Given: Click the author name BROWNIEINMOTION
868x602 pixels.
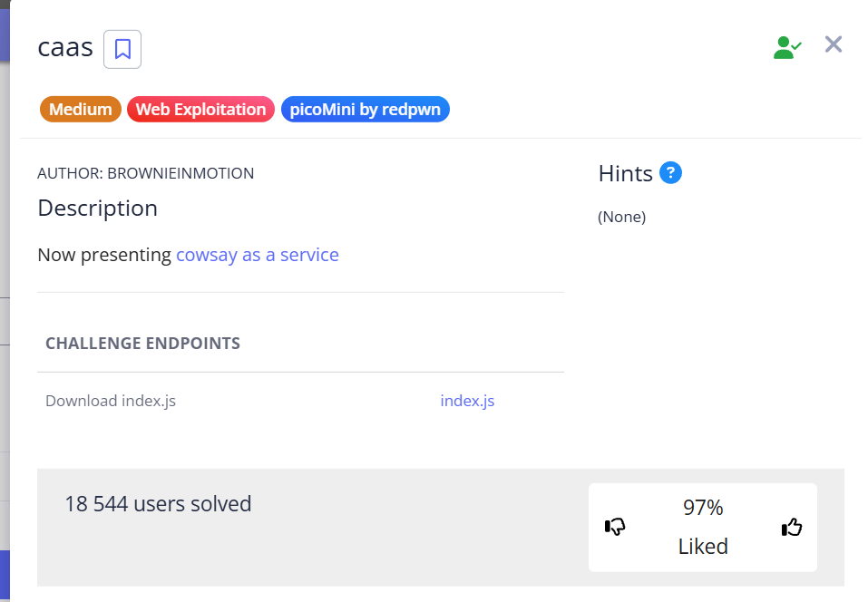Looking at the screenshot, I should 146,173.
